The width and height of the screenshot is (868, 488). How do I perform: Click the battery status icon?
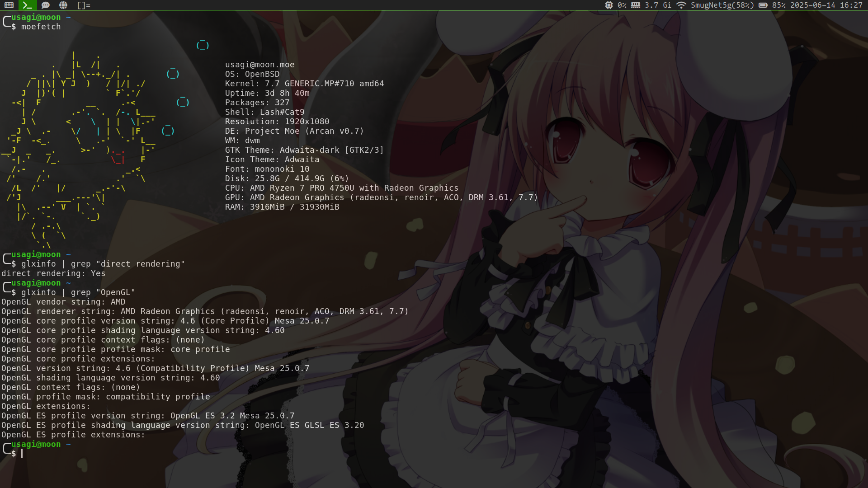coord(763,5)
